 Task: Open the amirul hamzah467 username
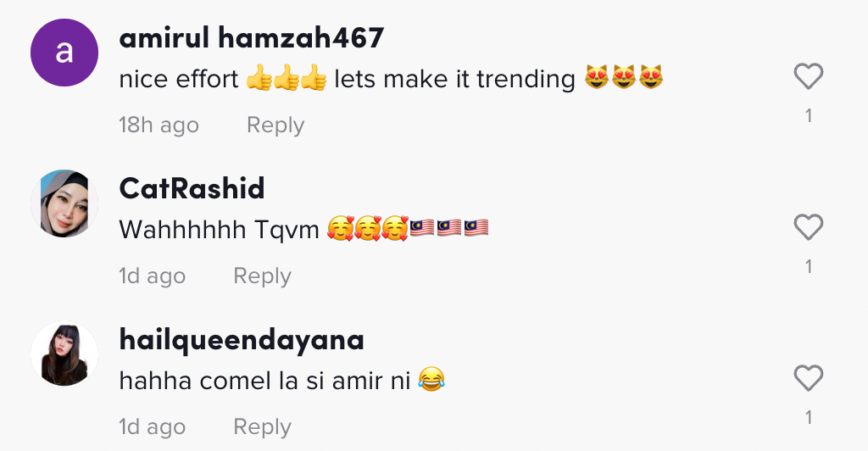click(x=251, y=37)
